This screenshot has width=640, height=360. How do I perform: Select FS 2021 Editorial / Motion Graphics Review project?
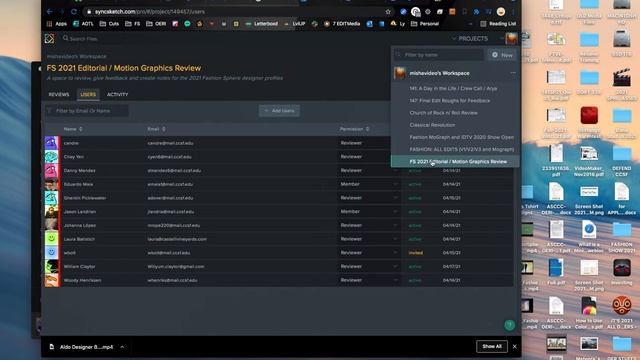pyautogui.click(x=455, y=162)
